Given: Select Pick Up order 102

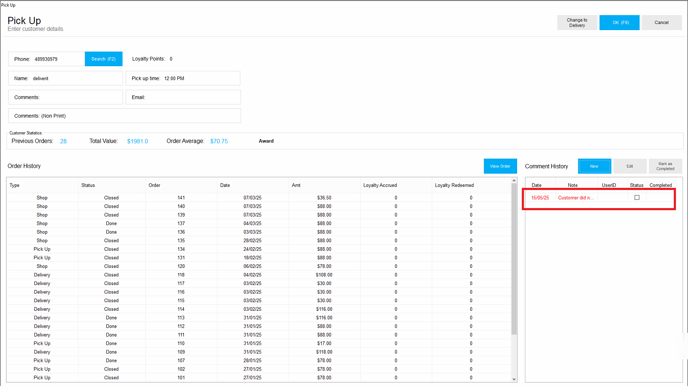Looking at the screenshot, I should [x=259, y=369].
